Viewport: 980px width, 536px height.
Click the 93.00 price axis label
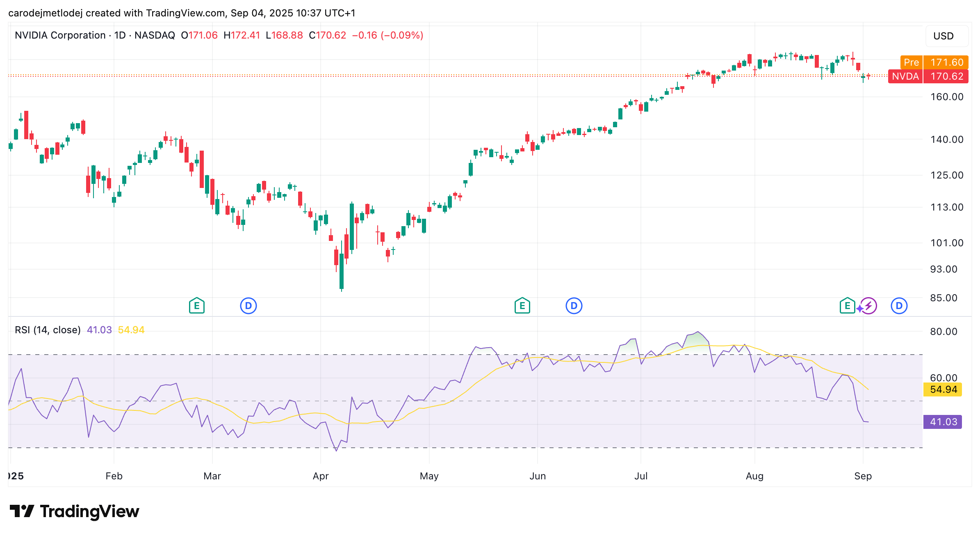click(944, 269)
